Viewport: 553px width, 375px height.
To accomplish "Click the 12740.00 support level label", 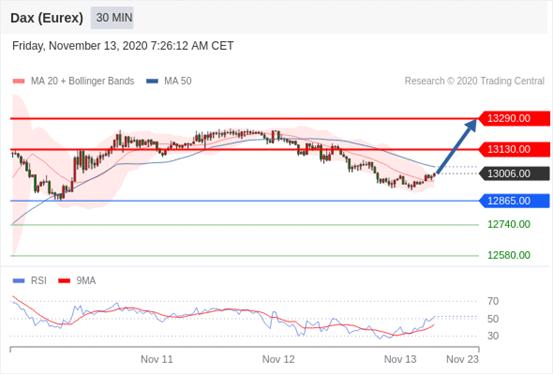I will tap(509, 224).
